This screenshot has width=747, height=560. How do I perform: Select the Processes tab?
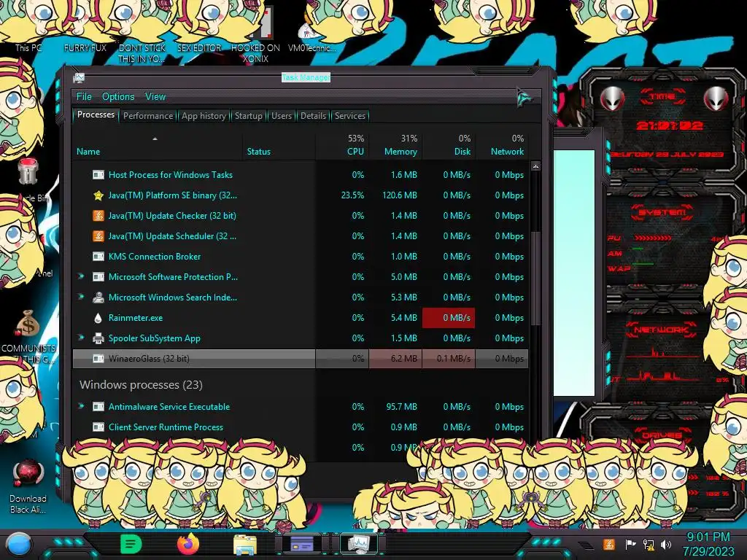tap(96, 114)
